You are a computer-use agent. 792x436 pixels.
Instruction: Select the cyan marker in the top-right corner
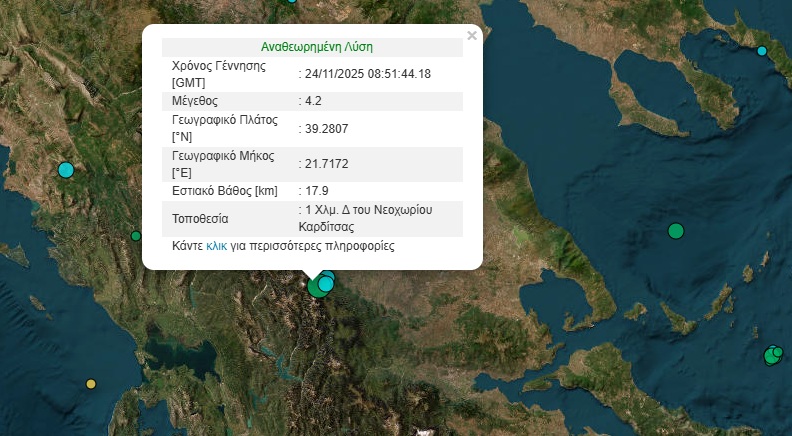[762, 51]
